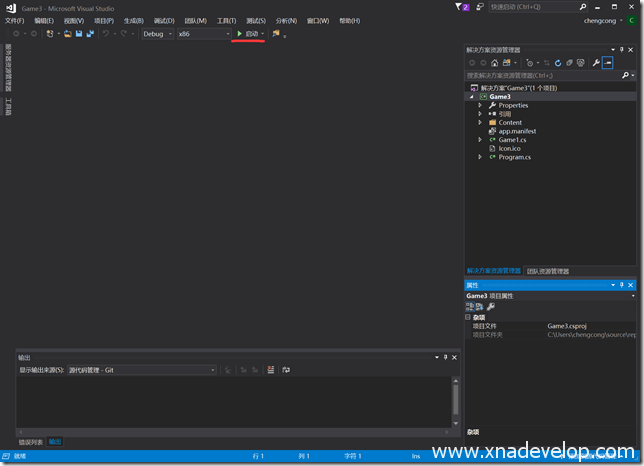Toggle the Preview Selected Items button in Solution Explorer
The height and width of the screenshot is (466, 644).
point(607,62)
